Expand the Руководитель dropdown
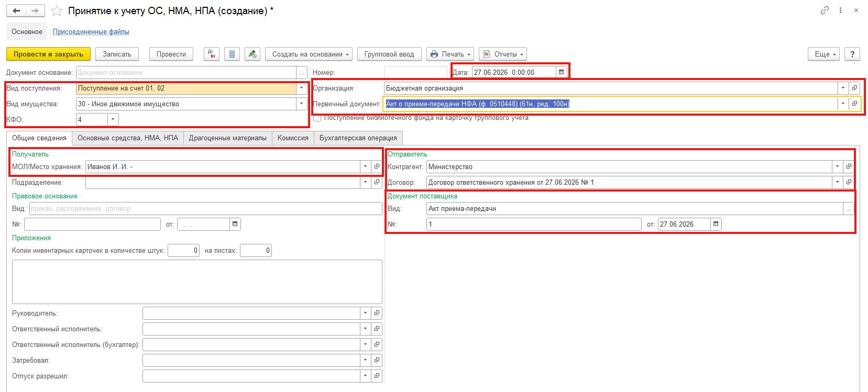868x392 pixels. (365, 313)
